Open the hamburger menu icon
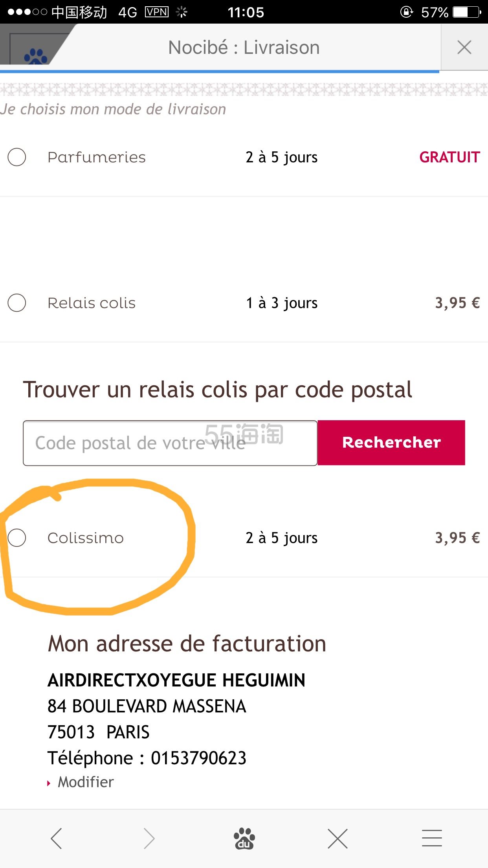This screenshot has height=868, width=488. pos(432,838)
